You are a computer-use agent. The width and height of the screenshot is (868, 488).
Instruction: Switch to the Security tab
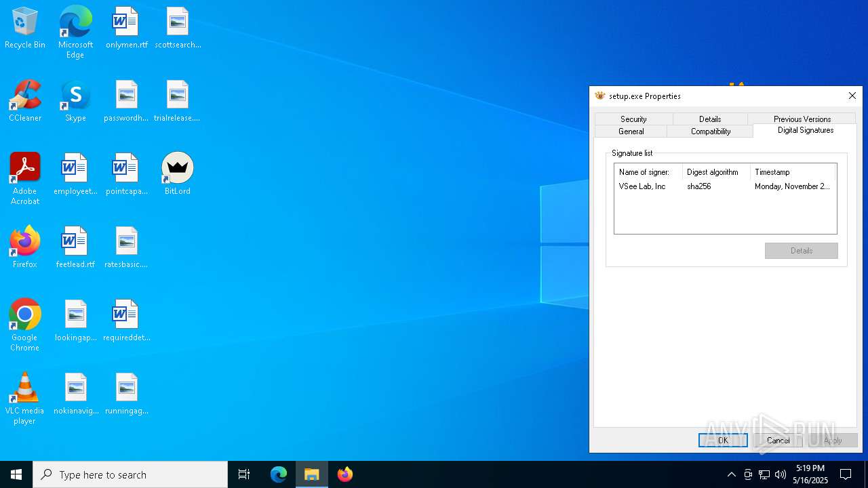click(x=633, y=119)
